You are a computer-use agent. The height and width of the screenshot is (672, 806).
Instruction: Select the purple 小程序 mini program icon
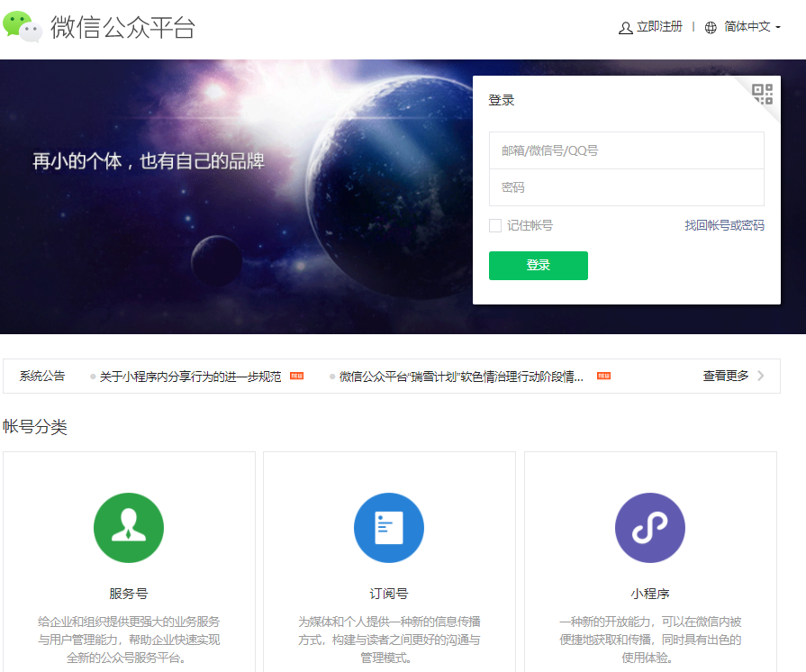[650, 528]
